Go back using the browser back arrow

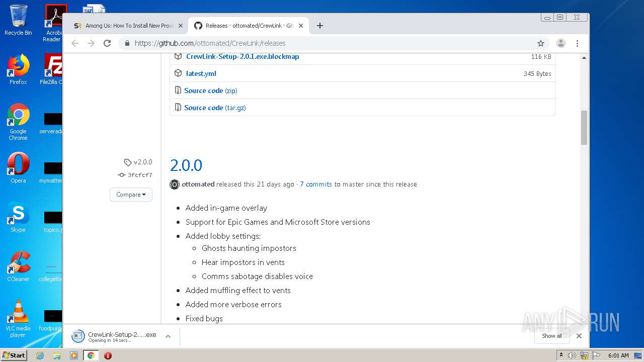75,43
